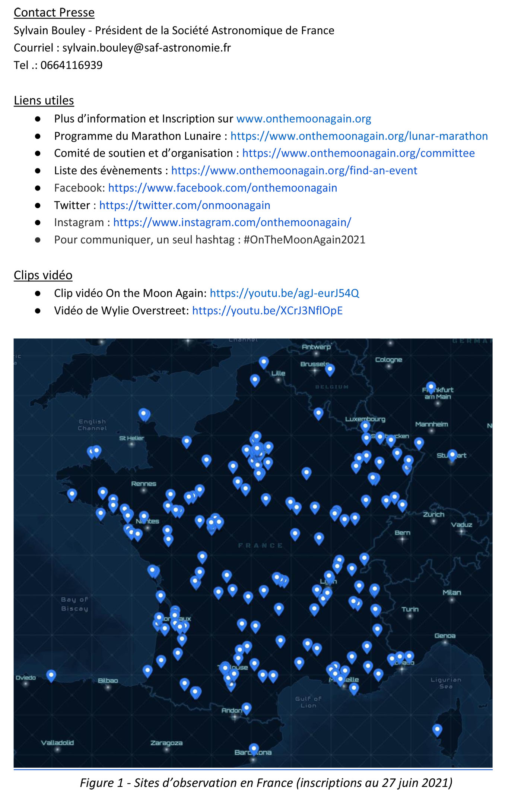Click the Zaragoza label on the map
This screenshot has height=812, width=521.
[166, 743]
